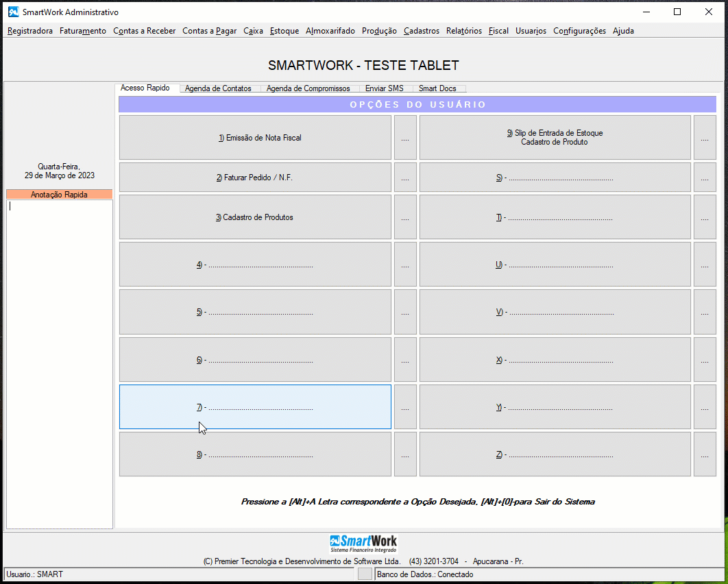
Task: Click inside the Anotação Rapida text area
Action: coord(60,364)
